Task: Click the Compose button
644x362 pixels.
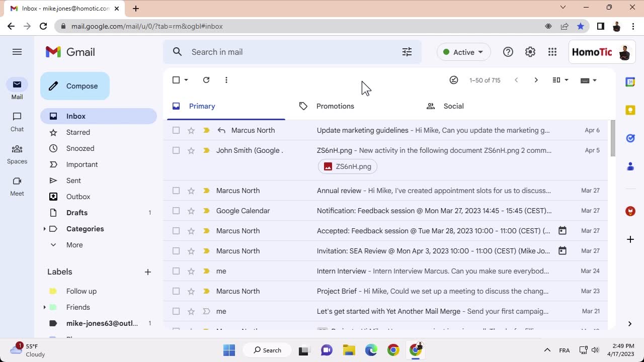Action: coord(75,86)
